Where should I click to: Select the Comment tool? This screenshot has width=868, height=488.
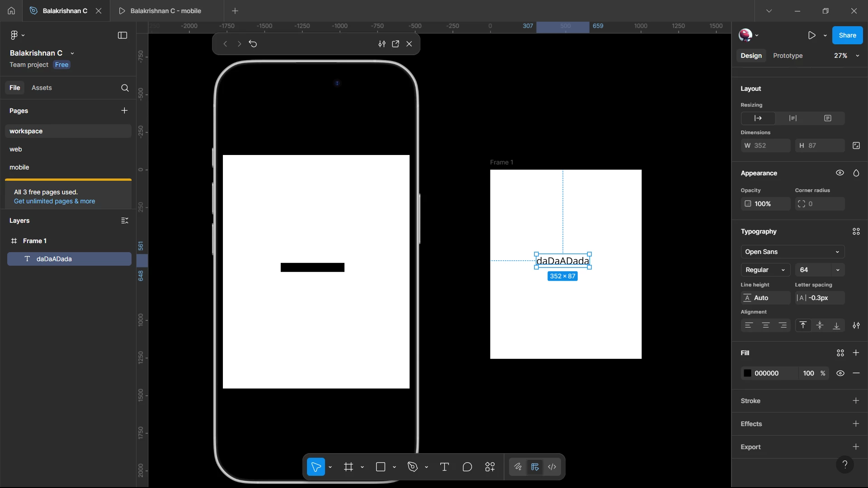467,467
